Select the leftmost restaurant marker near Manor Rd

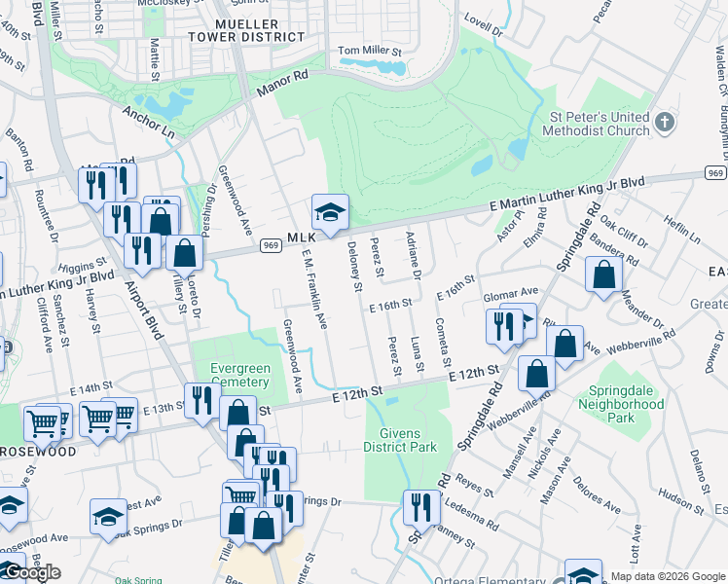click(x=97, y=187)
